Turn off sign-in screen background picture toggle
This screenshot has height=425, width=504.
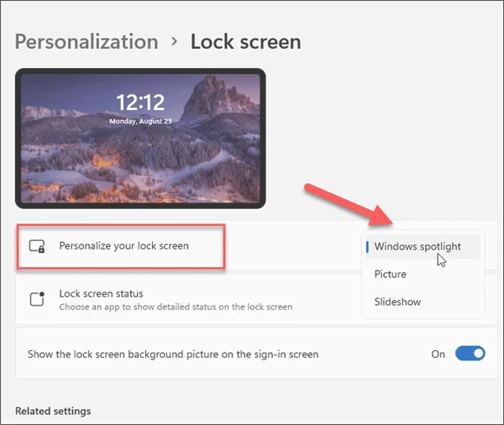click(x=470, y=354)
